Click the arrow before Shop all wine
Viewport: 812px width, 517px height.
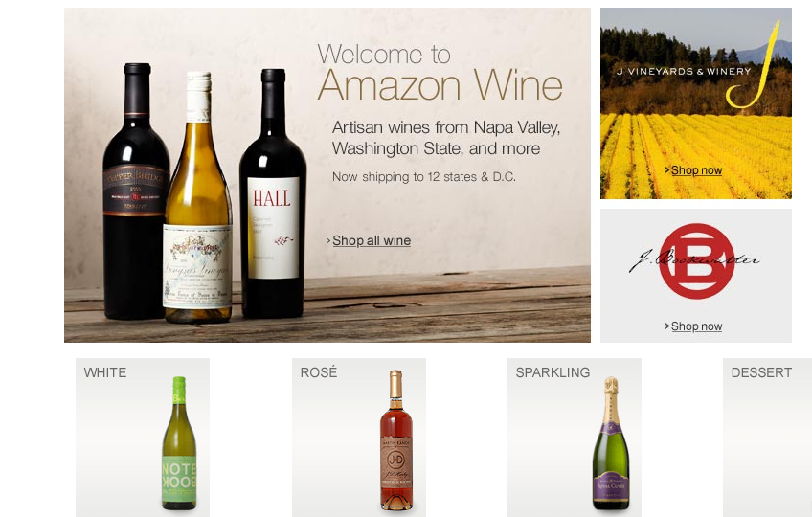328,241
